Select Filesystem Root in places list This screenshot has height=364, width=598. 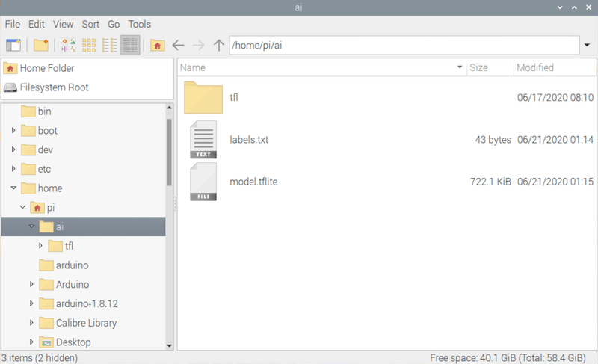tap(87, 87)
